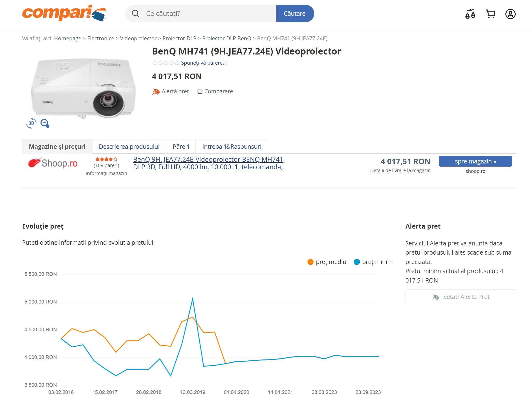532x413 pixels.
Task: Click the Shoop.ro star rating
Action: 106,159
